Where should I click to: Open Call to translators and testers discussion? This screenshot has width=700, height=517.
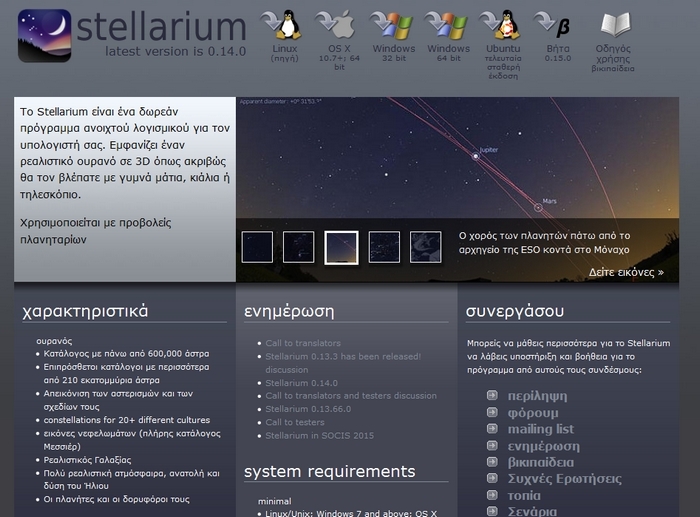pyautogui.click(x=351, y=396)
